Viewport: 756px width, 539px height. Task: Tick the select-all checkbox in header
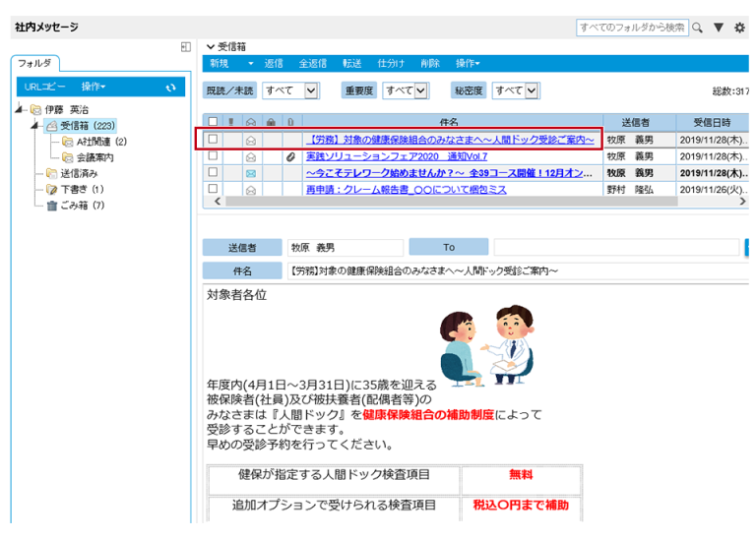coord(213,122)
